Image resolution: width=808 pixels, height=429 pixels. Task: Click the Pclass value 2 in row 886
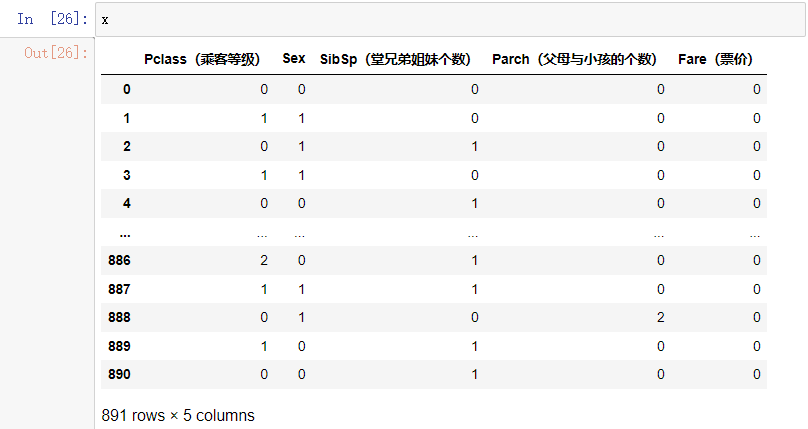[264, 261]
